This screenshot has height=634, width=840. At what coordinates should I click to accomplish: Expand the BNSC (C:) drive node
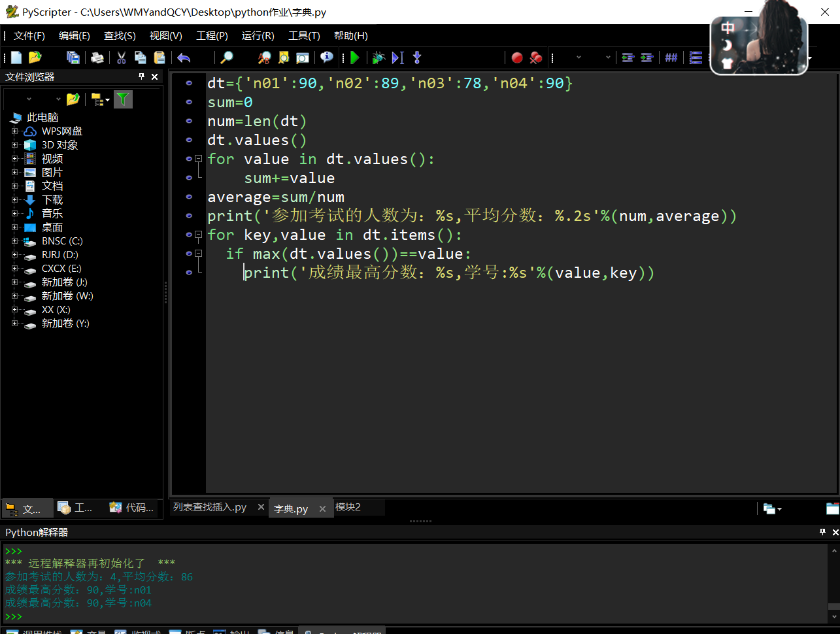[x=14, y=241]
